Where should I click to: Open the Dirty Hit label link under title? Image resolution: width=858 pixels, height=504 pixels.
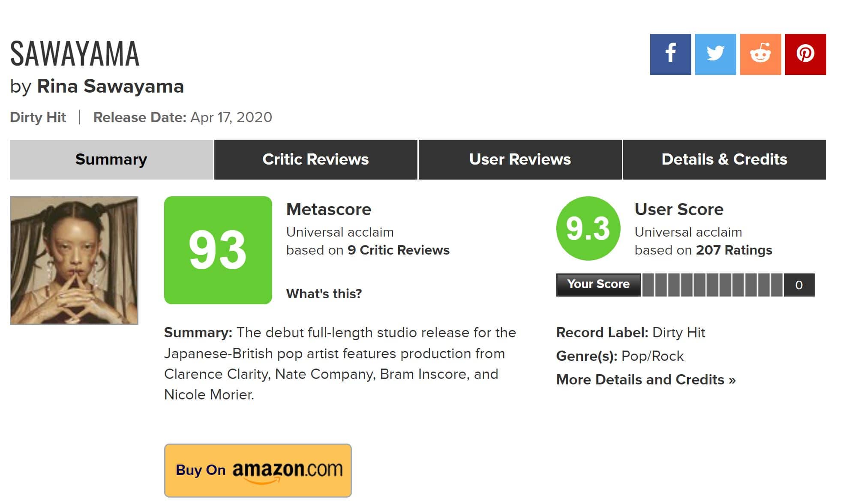click(38, 117)
